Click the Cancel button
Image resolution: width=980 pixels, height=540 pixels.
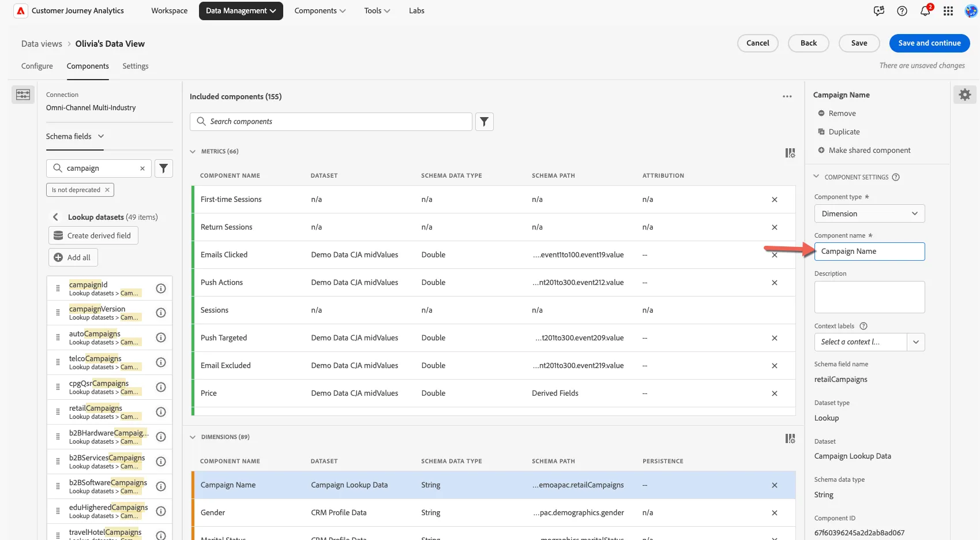[x=758, y=43]
